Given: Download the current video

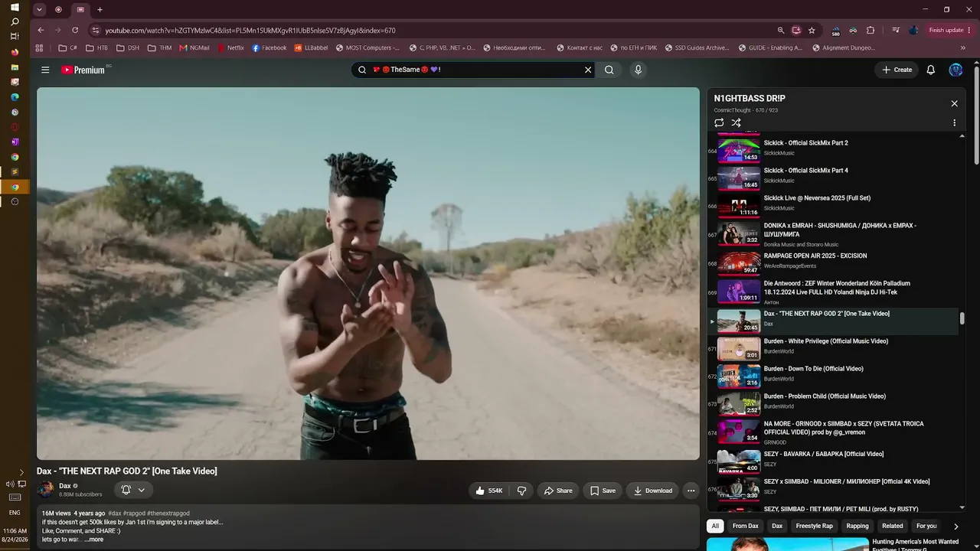Looking at the screenshot, I should pos(652,491).
